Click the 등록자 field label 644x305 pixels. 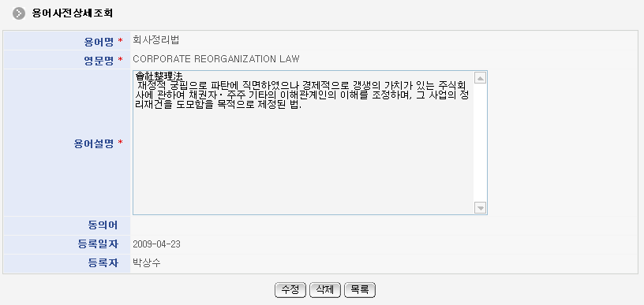pos(103,263)
